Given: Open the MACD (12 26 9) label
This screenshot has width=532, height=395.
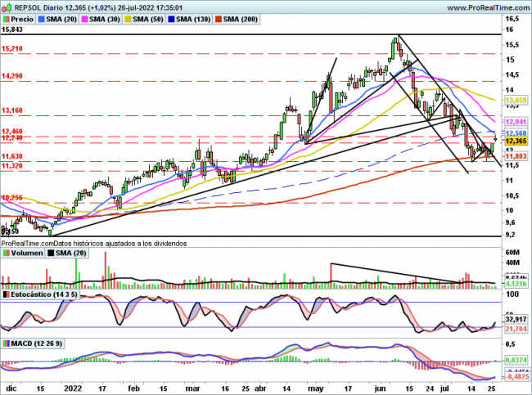Looking at the screenshot, I should coord(33,343).
